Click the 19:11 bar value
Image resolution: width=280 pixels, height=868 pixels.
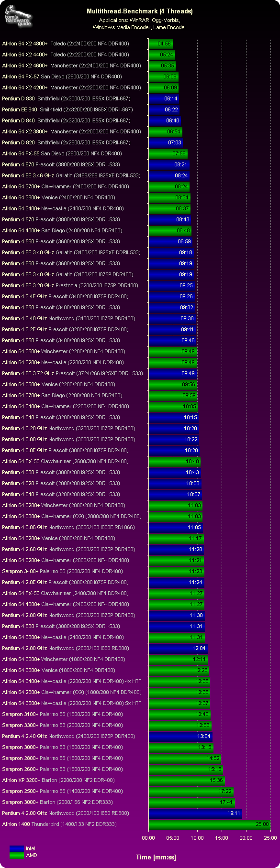(234, 813)
